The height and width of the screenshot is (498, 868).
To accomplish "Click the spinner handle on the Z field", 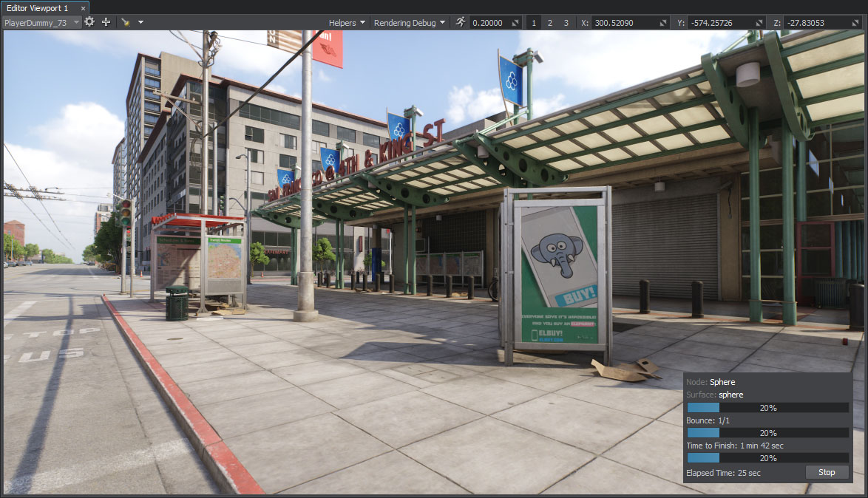I will [x=856, y=23].
